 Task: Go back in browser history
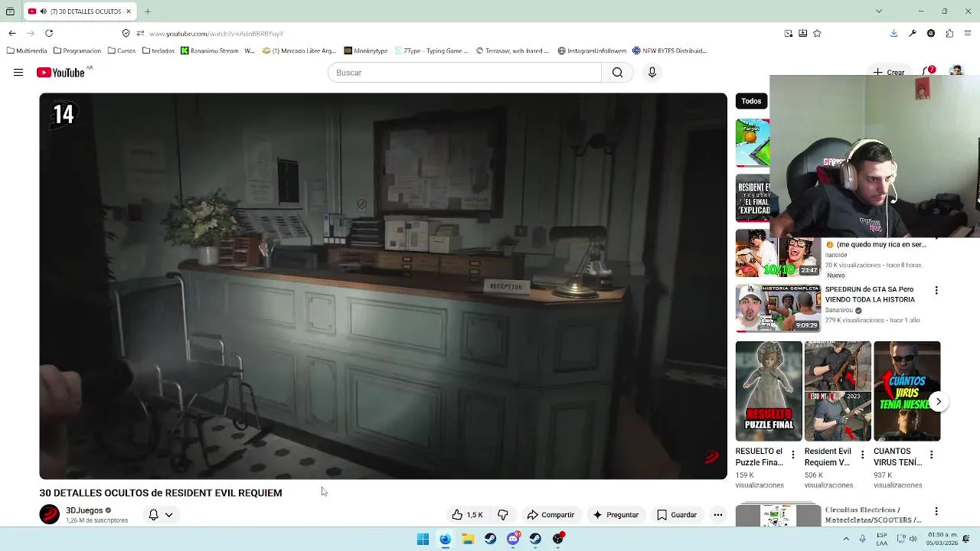coord(12,33)
